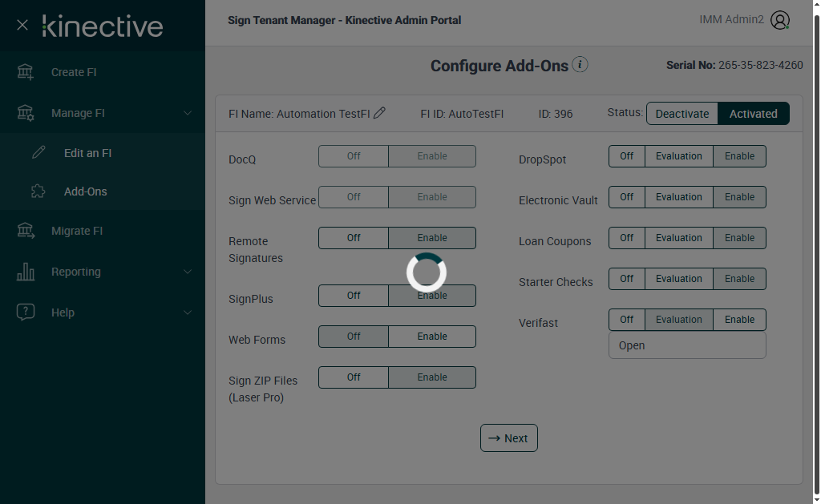Set DropSpot to Off
Image resolution: width=821 pixels, height=504 pixels.
point(627,156)
